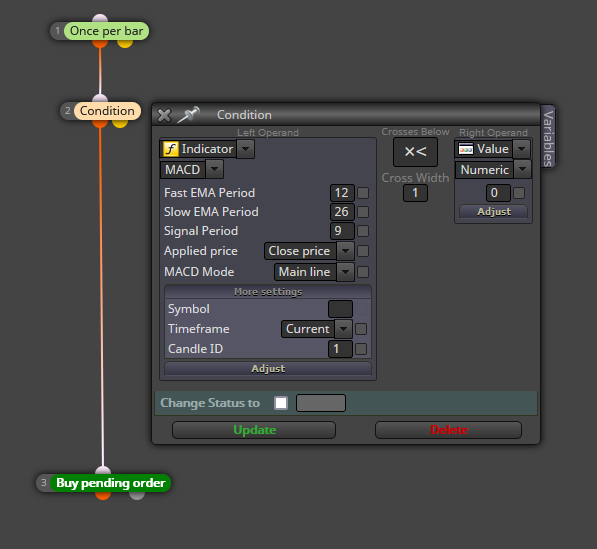Toggle the Candle ID checkbox
The image size is (597, 549).
(361, 349)
